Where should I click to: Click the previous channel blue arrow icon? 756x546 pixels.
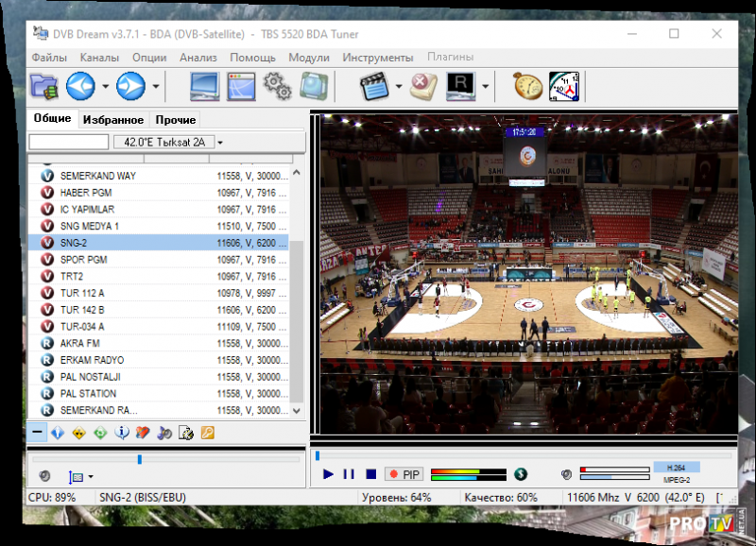point(80,87)
